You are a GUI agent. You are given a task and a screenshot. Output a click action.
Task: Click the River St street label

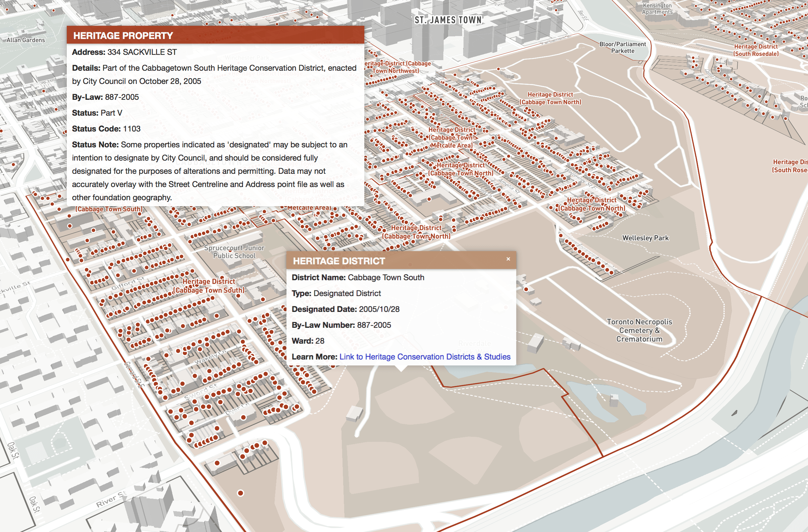click(112, 499)
